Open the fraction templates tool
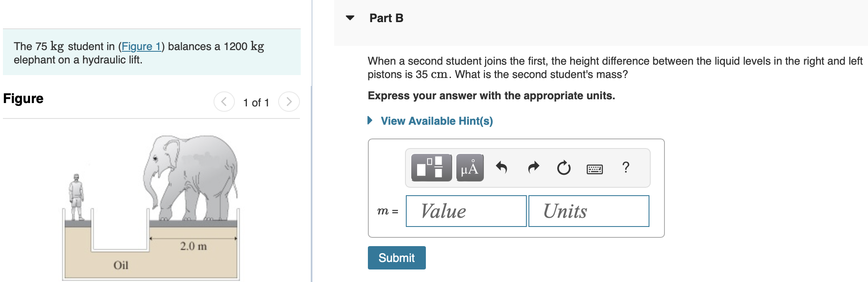This screenshot has width=868, height=282. (431, 168)
